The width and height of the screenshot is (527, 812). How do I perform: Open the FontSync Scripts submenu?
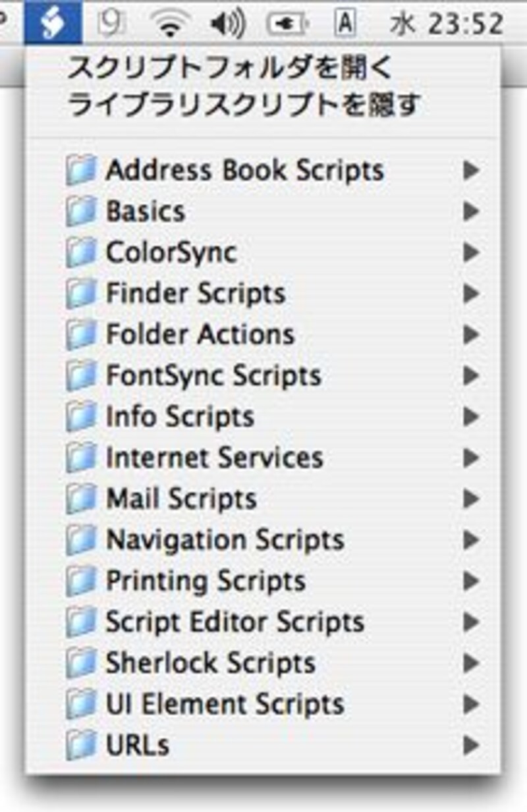pyautogui.click(x=263, y=375)
